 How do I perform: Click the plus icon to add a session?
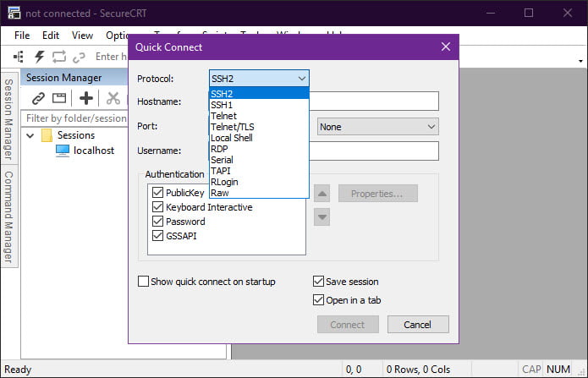[86, 98]
